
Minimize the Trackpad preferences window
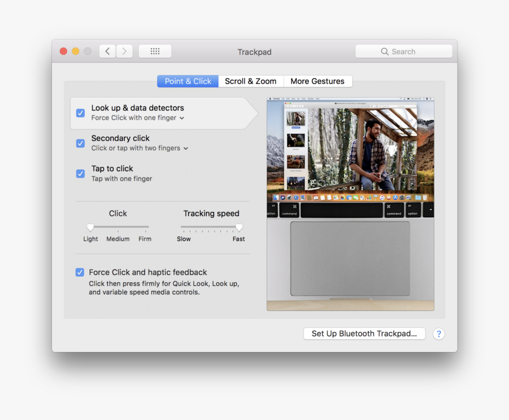pyautogui.click(x=75, y=51)
